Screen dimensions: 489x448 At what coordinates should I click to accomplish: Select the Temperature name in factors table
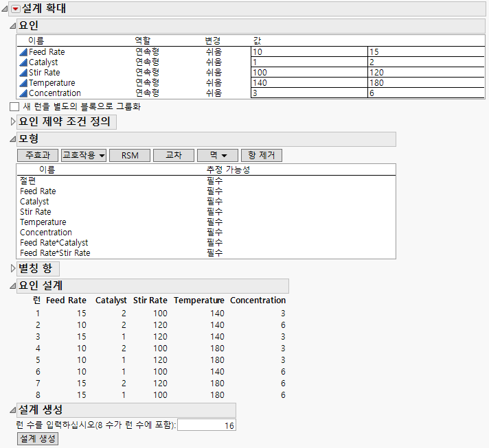pos(52,83)
